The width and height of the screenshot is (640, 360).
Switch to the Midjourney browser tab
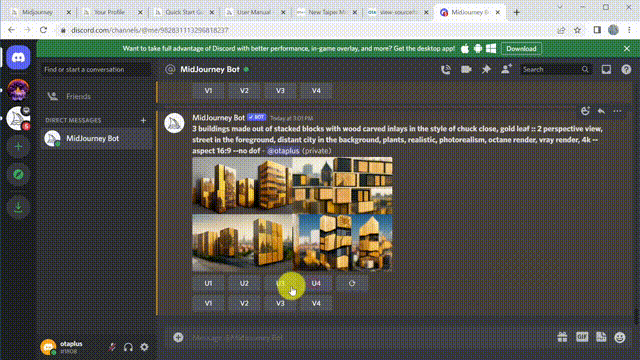pyautogui.click(x=41, y=12)
